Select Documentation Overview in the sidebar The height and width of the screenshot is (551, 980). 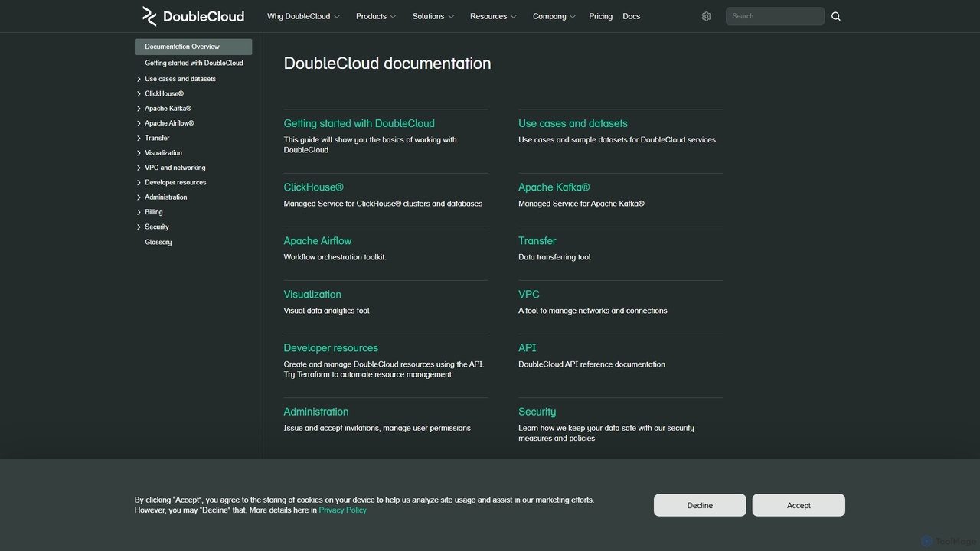click(193, 47)
